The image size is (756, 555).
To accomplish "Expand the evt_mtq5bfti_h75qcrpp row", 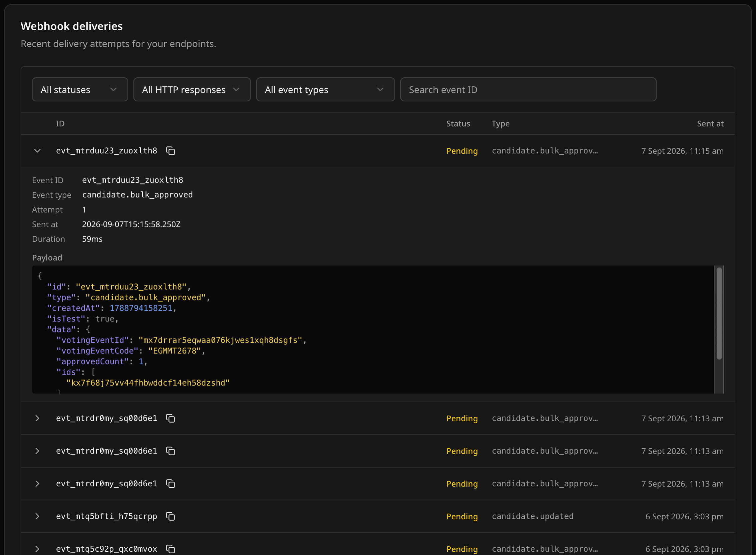I will (x=37, y=516).
